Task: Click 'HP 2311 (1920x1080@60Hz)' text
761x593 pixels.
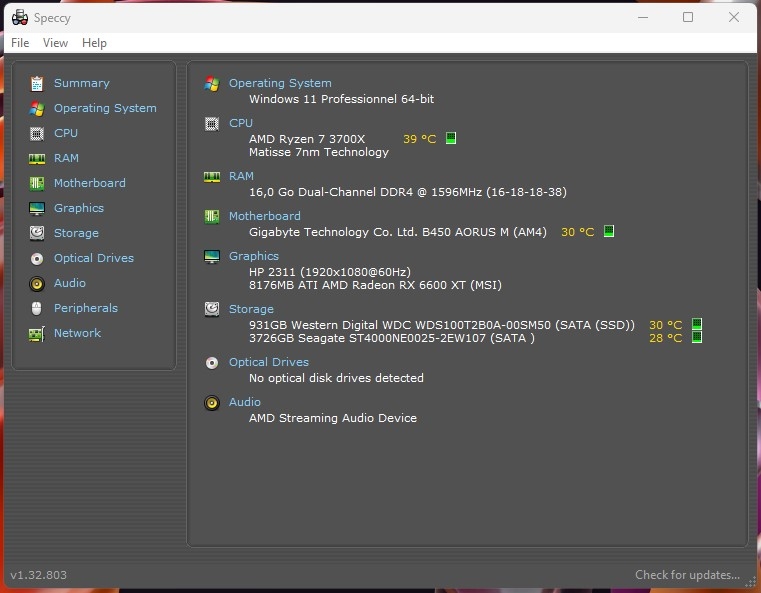Action: [330, 272]
